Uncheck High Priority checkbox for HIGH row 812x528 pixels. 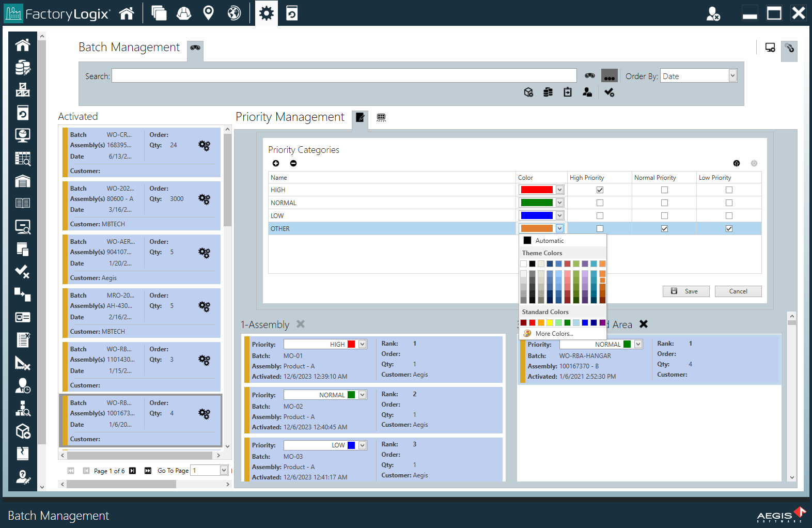[600, 190]
